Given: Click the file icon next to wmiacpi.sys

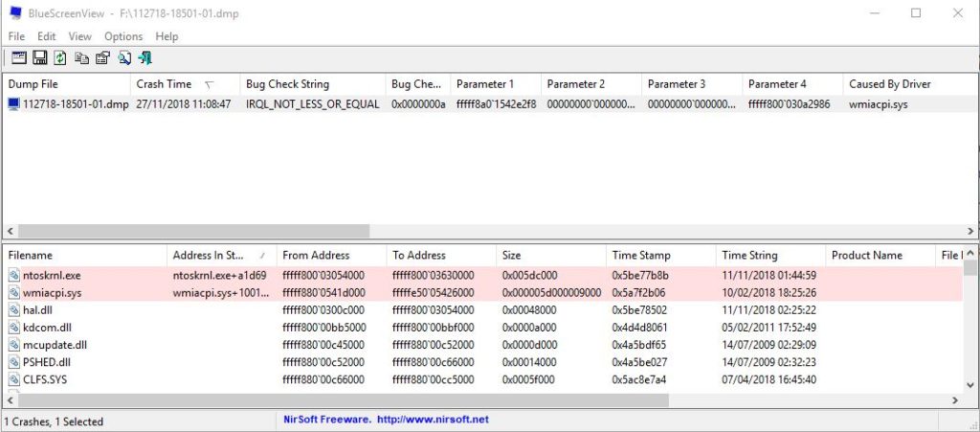Looking at the screenshot, I should 13,292.
